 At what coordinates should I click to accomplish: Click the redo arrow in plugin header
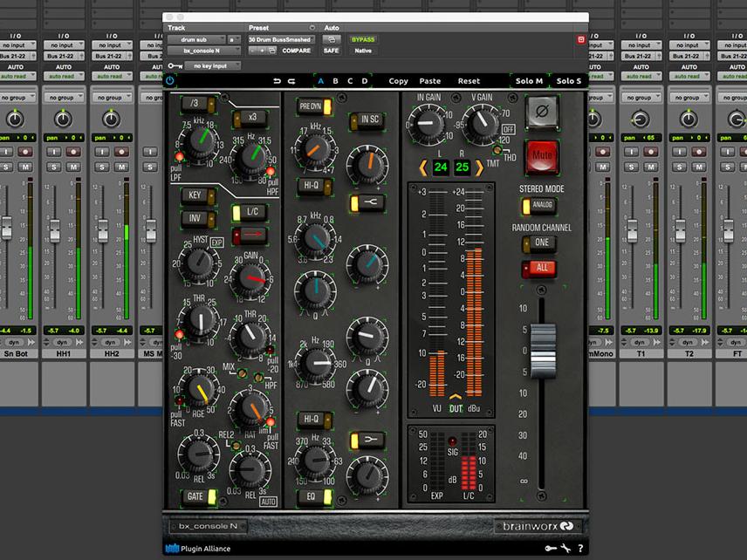tap(290, 80)
